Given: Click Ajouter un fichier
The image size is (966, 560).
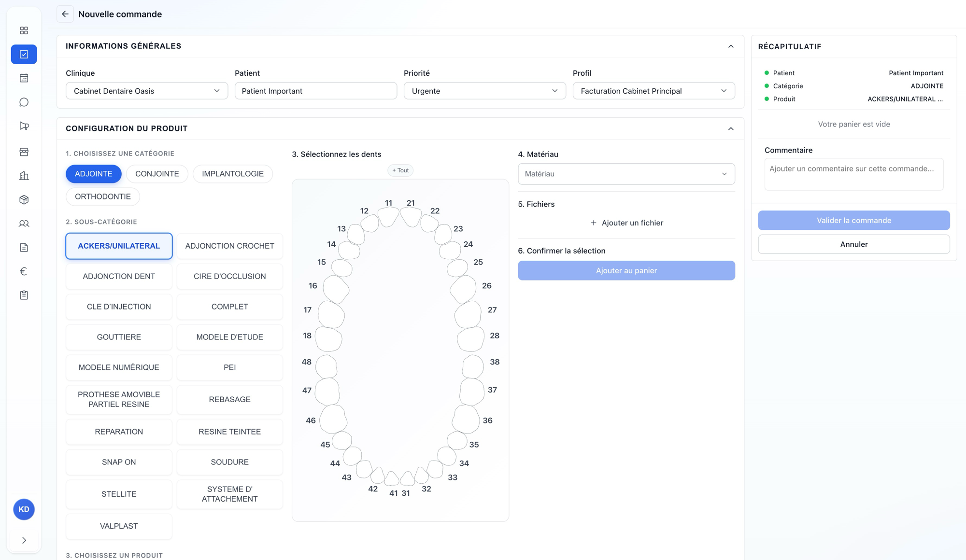Looking at the screenshot, I should (x=626, y=223).
